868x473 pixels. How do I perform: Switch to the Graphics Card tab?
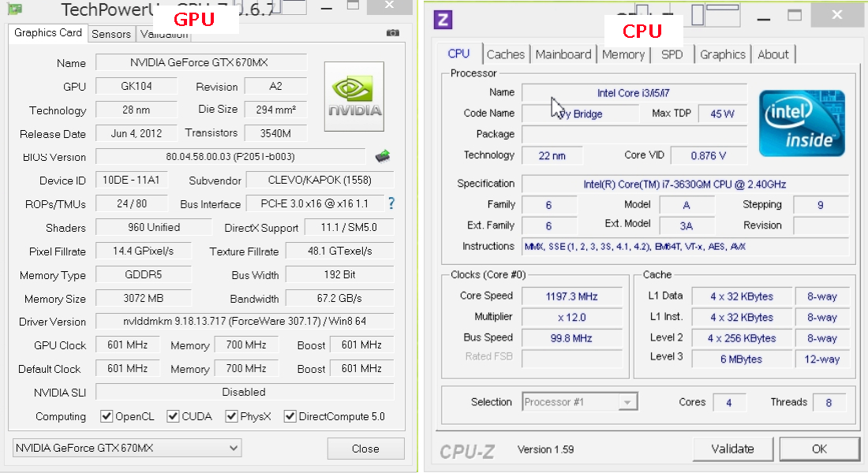coord(47,33)
